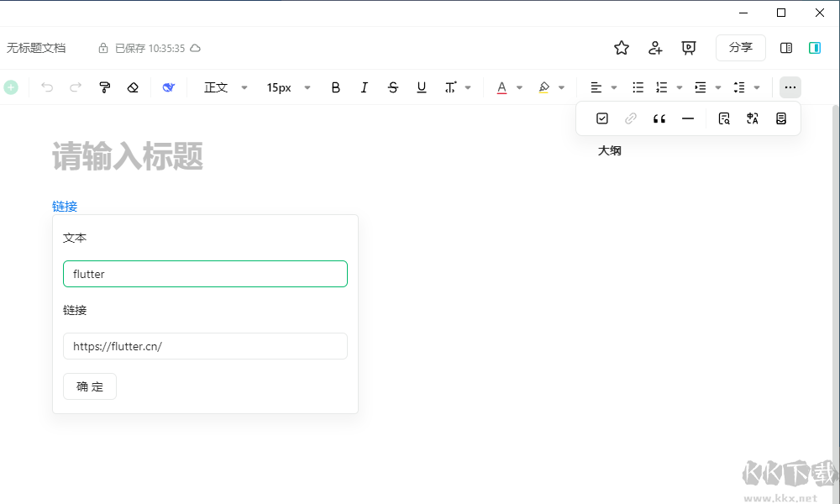Open the translate tool icon
The width and height of the screenshot is (840, 504).
753,118
